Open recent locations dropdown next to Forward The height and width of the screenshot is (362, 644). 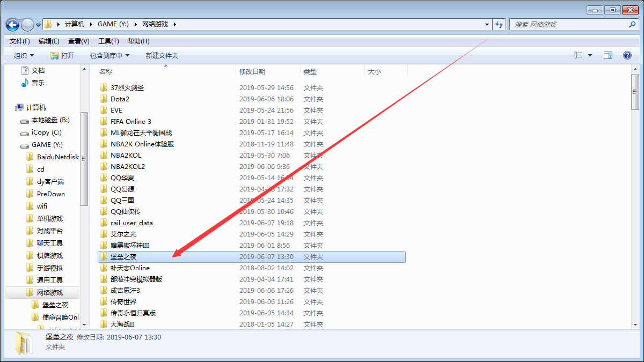pyautogui.click(x=39, y=25)
